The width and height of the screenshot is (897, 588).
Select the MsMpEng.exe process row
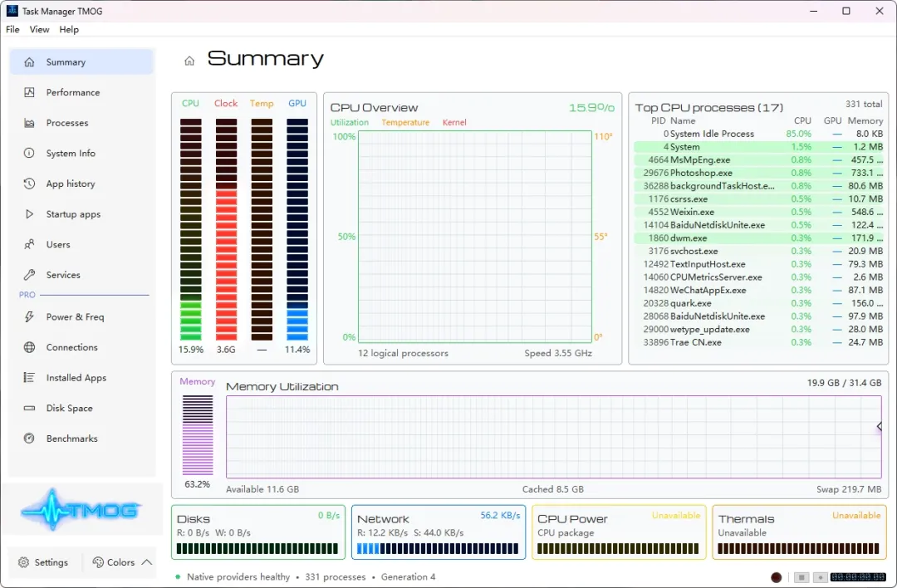[758, 159]
